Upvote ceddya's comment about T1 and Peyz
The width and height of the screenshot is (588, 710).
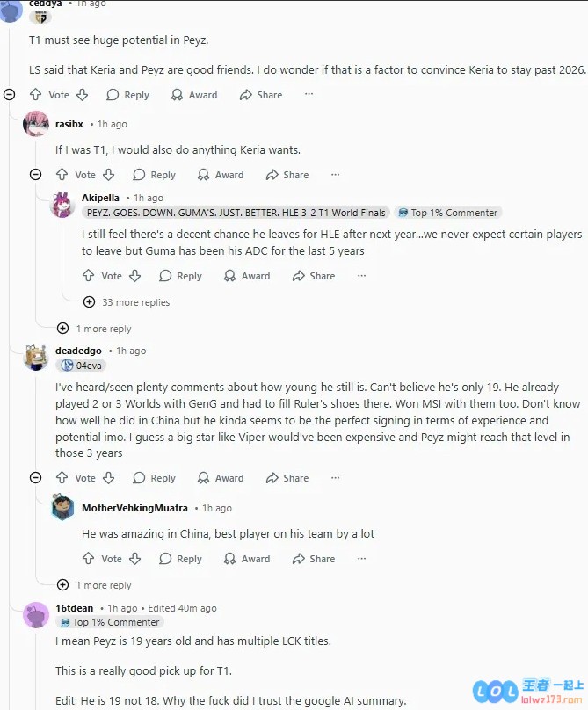[x=36, y=95]
